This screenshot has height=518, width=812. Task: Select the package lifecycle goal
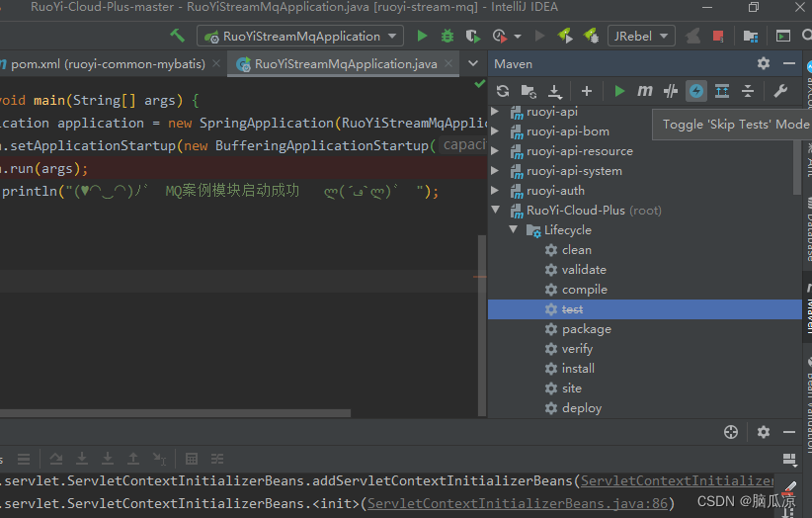tap(586, 329)
